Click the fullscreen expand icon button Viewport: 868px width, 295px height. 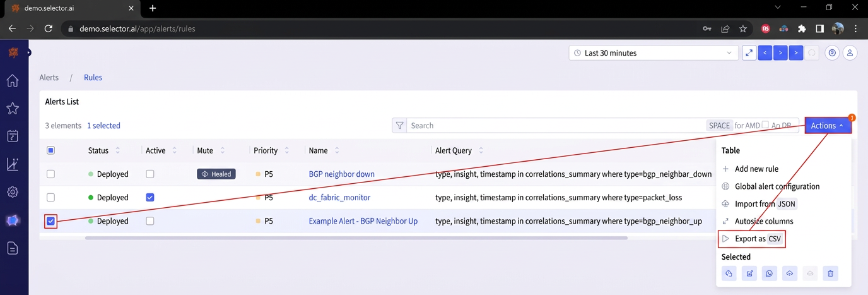[x=749, y=53]
